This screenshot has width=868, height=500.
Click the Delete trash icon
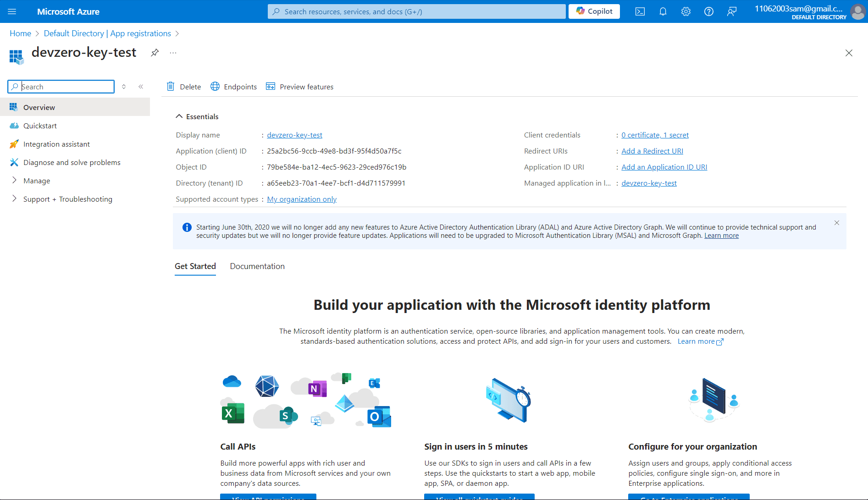tap(171, 87)
